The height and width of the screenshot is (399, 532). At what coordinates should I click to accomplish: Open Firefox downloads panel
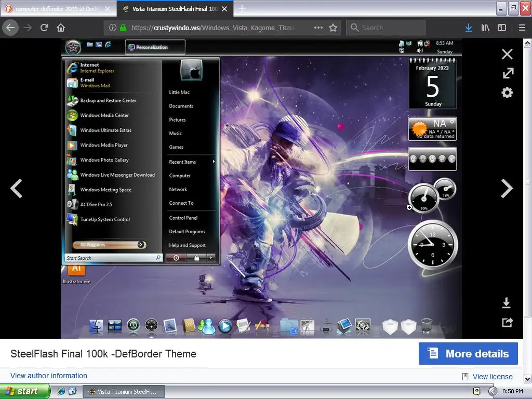(469, 28)
